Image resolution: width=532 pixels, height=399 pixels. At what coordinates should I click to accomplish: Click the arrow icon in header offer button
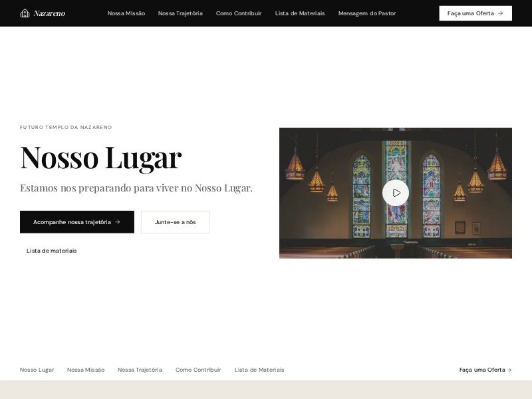coord(500,13)
